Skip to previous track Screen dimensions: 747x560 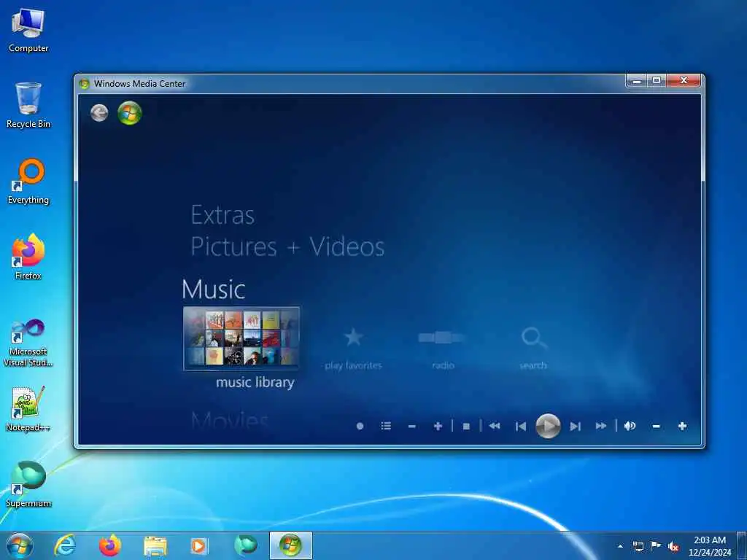click(521, 426)
